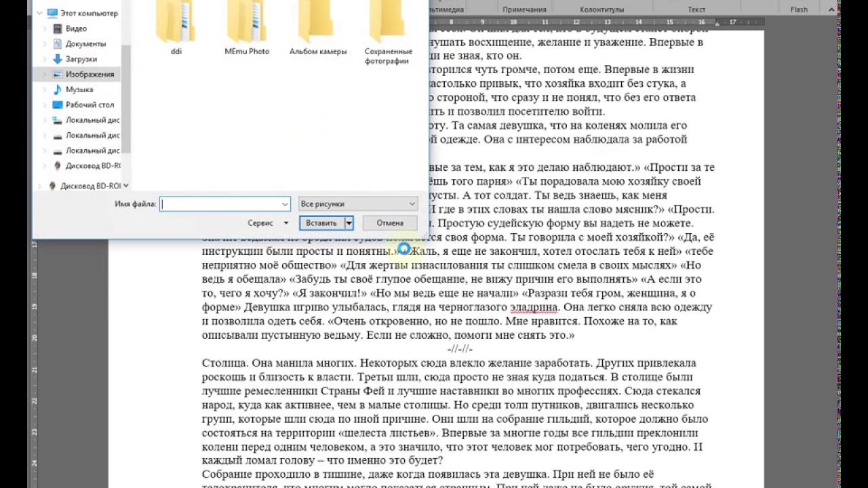Click the Изображения picture icon
This screenshot has width=868, height=488.
58,74
